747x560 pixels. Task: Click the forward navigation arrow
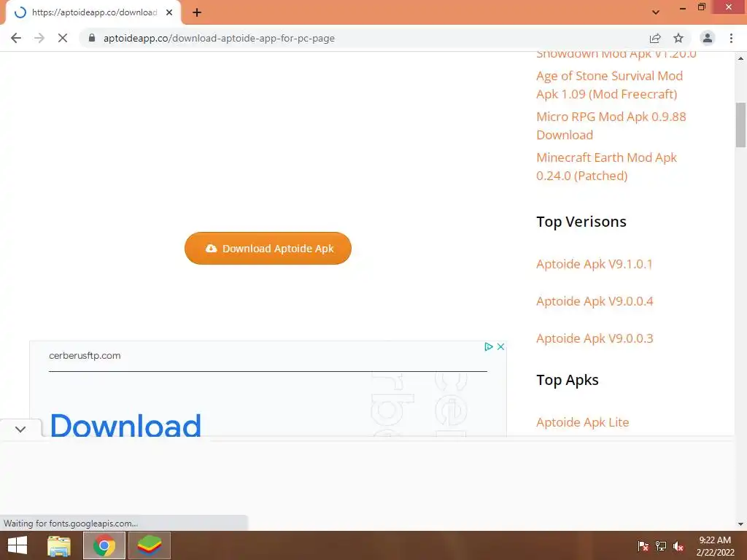(39, 38)
